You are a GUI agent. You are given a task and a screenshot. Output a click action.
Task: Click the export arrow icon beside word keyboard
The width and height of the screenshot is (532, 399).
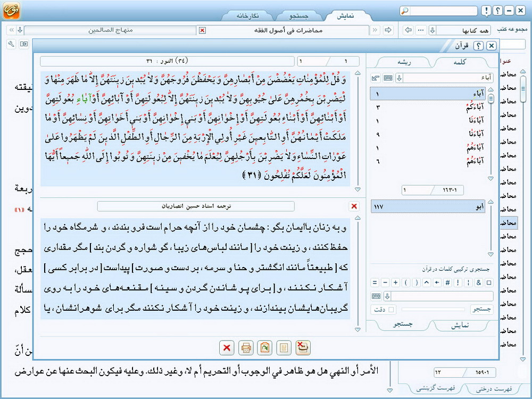(376, 78)
